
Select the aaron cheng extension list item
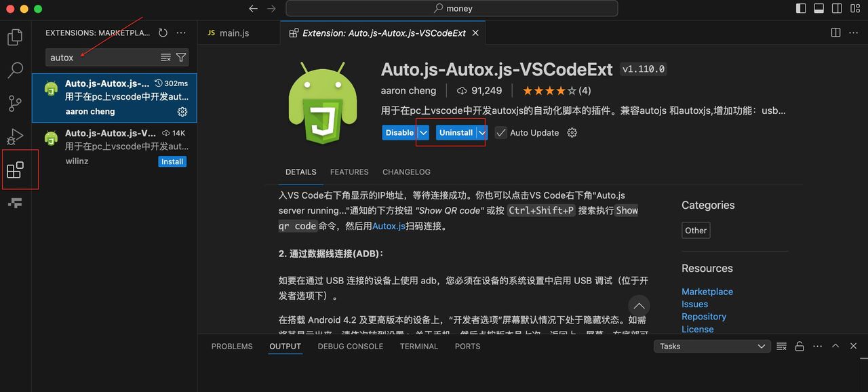115,98
